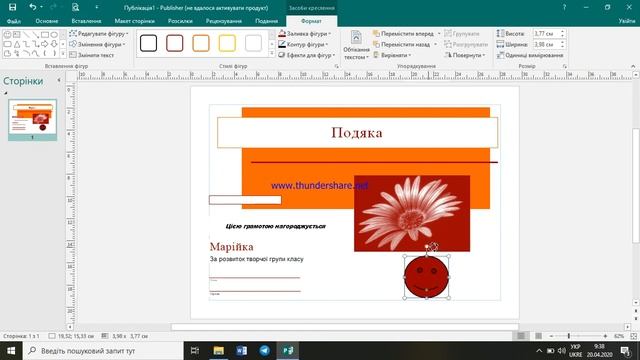Screen dimensions: 640x360
Task: Apply the orange outline shape style
Action: click(x=201, y=43)
